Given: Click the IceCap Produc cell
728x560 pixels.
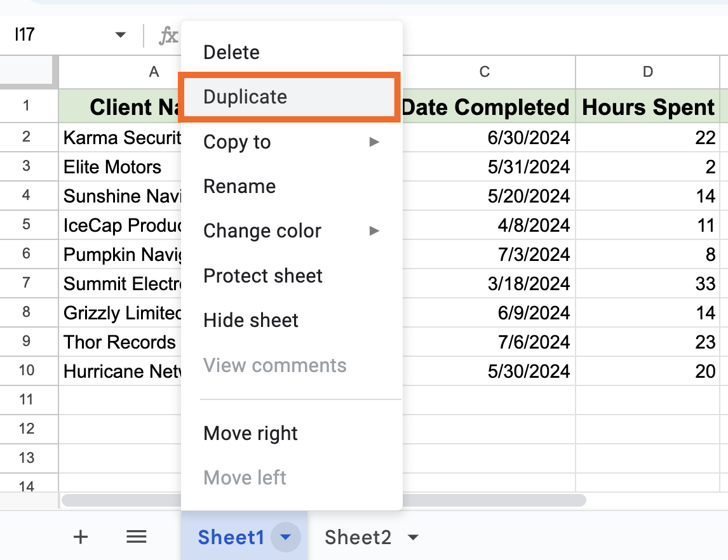Looking at the screenshot, I should point(120,225).
